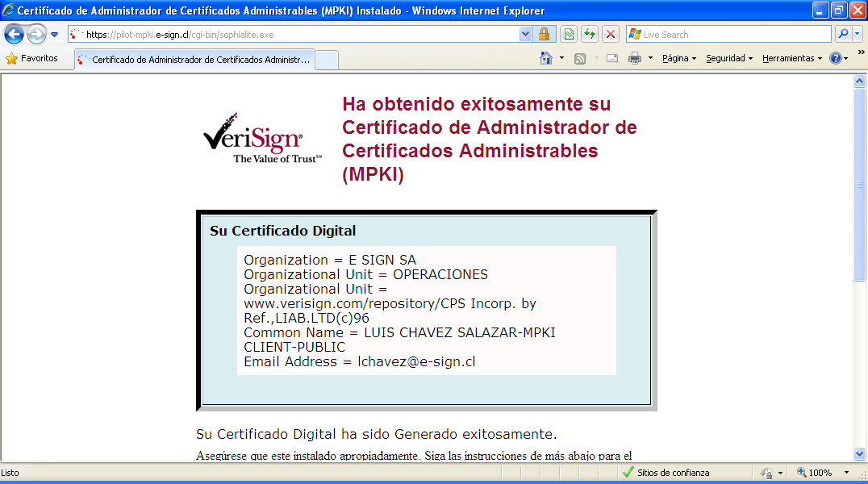Viewport: 868px width, 484px height.
Task: Stop page loading with the red X
Action: (x=611, y=35)
